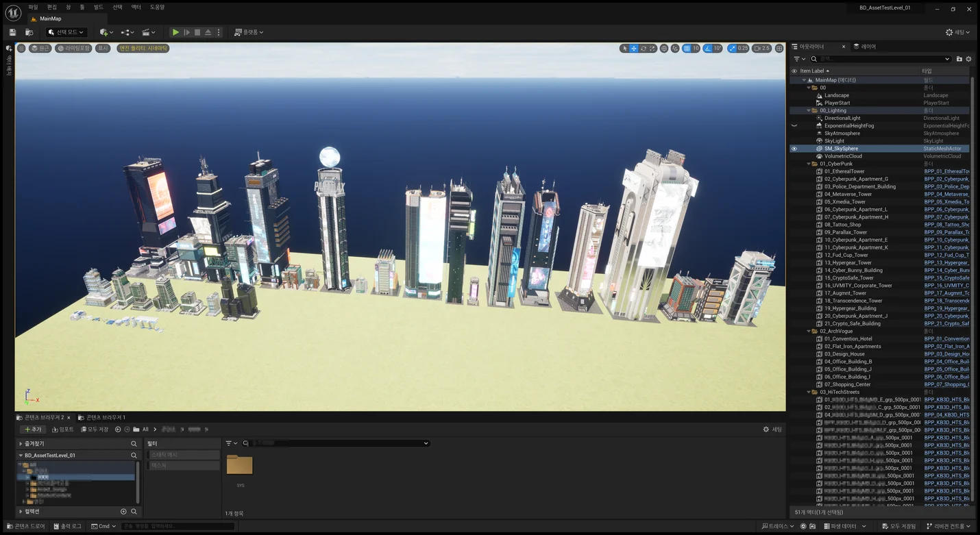Expand the 컬렉션 (Collections) section
Screen dimensions: 980x535
(x=21, y=511)
